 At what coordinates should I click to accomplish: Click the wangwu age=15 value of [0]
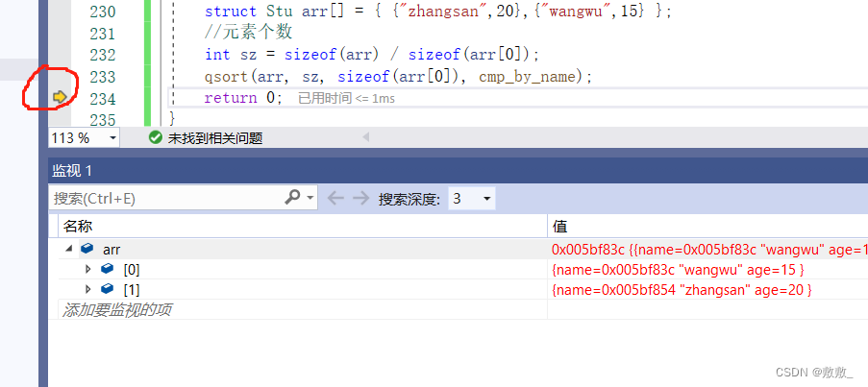678,270
